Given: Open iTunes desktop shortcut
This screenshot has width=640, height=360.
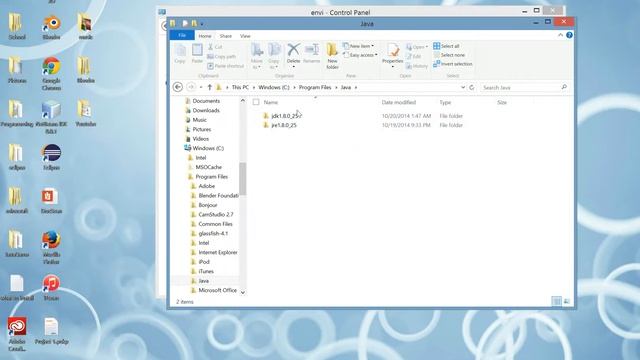Looking at the screenshot, I should pyautogui.click(x=51, y=288).
